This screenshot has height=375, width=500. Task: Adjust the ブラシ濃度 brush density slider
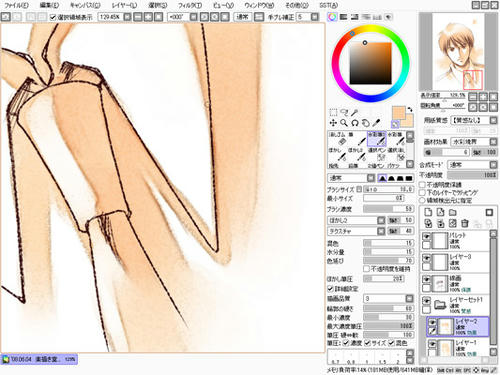tap(388, 209)
